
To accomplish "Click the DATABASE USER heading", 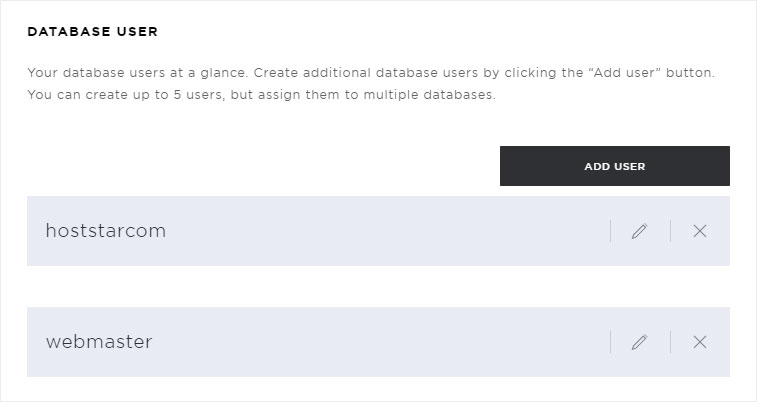I will click(93, 32).
